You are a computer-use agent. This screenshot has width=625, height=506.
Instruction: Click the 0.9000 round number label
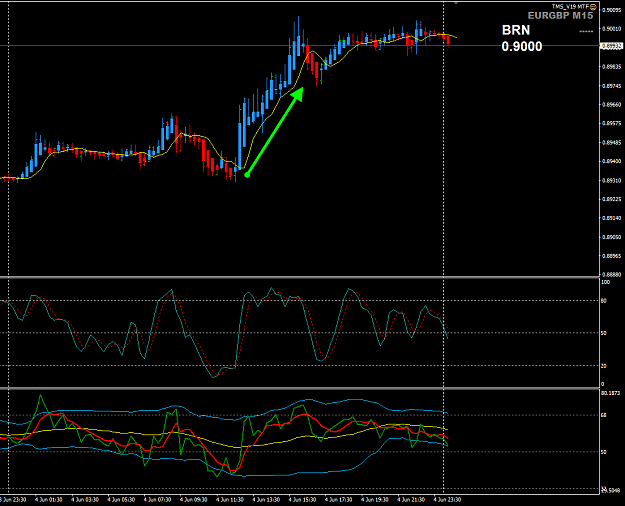522,47
